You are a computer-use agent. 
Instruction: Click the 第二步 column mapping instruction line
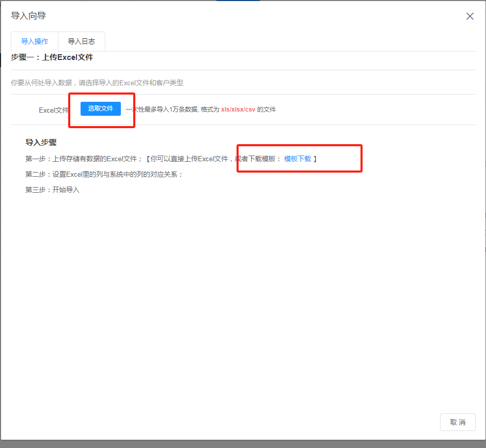click(104, 174)
